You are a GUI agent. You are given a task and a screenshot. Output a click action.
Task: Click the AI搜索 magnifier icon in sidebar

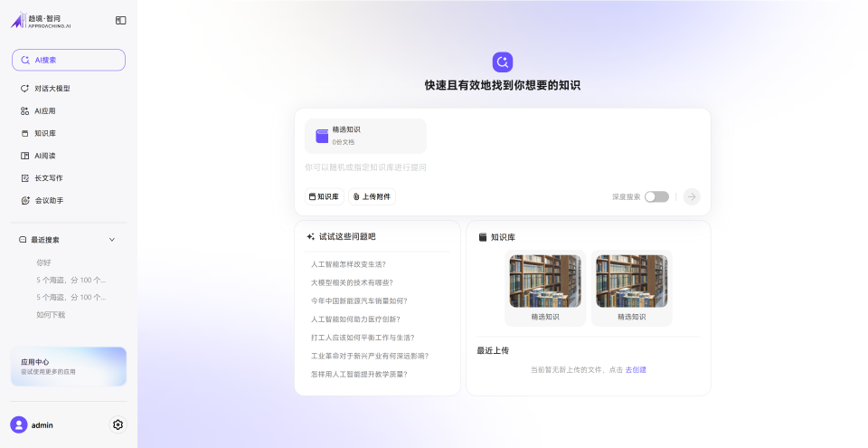(x=25, y=60)
